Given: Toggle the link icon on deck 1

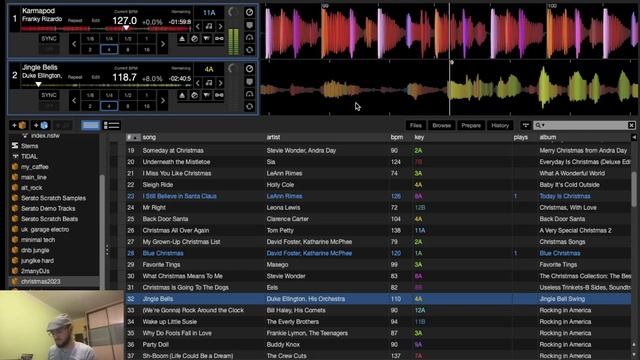Looking at the screenshot, I should point(219,39).
